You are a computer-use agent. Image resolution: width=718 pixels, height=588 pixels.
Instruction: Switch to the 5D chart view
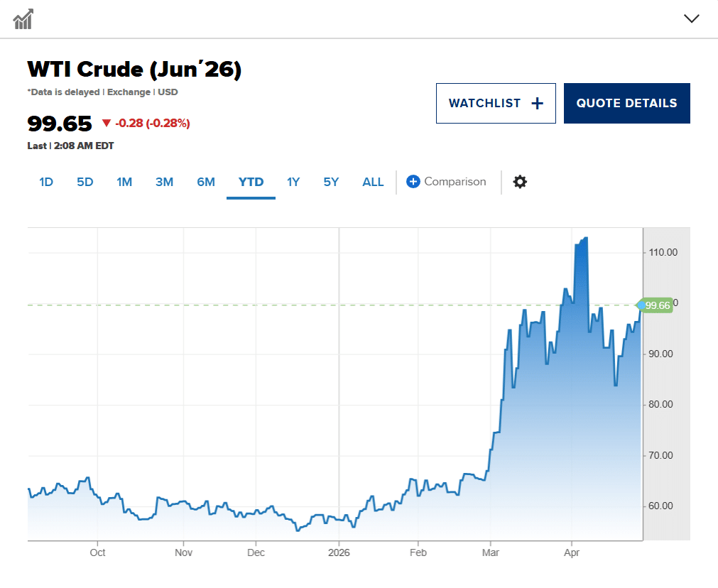point(85,182)
